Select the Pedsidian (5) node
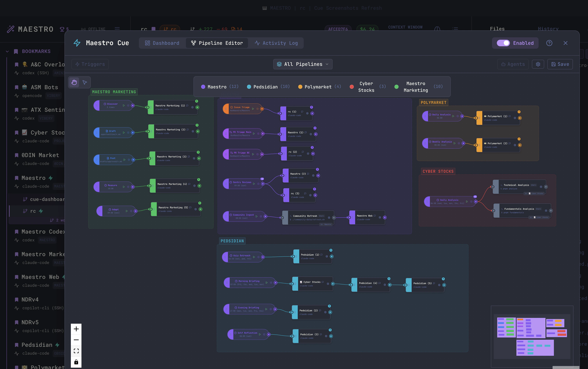 point(425,285)
